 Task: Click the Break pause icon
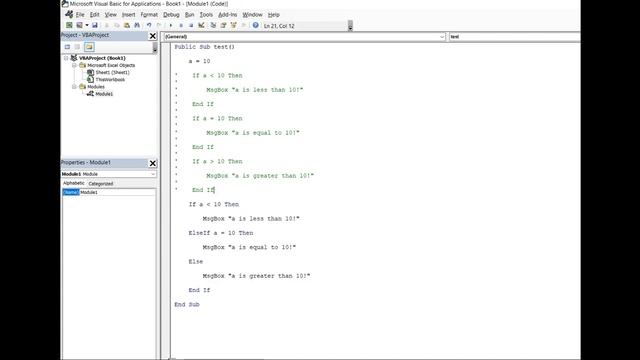point(181,25)
